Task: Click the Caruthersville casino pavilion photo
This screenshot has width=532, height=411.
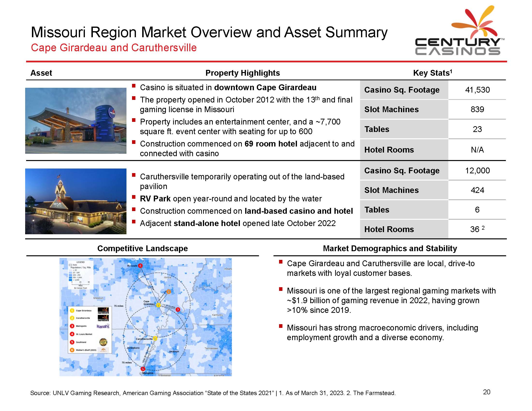Action: click(x=76, y=201)
